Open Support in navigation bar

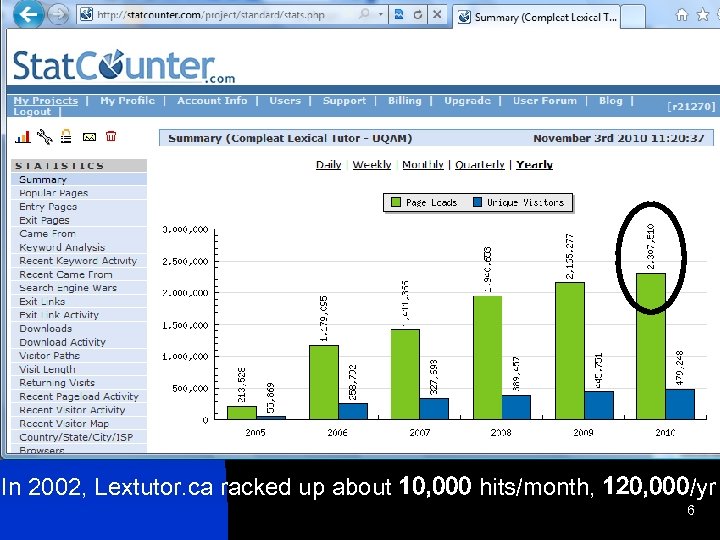click(x=344, y=101)
